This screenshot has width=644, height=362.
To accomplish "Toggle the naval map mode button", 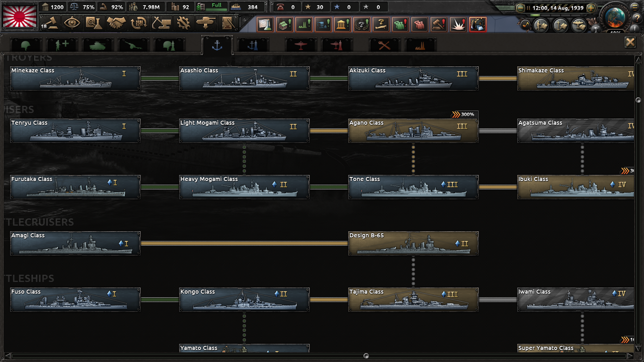I will 560,26.
